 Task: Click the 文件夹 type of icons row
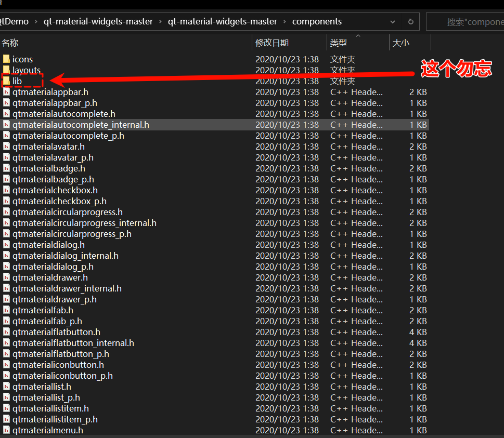[343, 59]
